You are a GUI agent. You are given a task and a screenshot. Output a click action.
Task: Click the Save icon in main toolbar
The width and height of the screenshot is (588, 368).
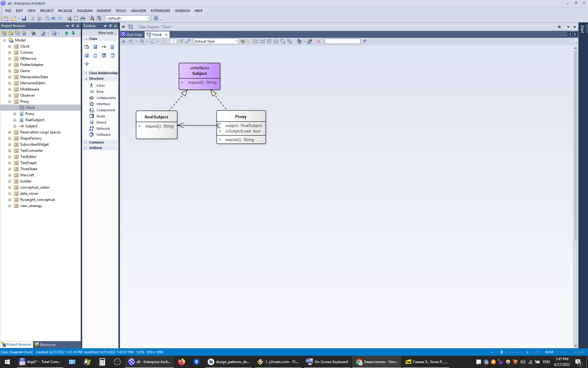(24, 18)
